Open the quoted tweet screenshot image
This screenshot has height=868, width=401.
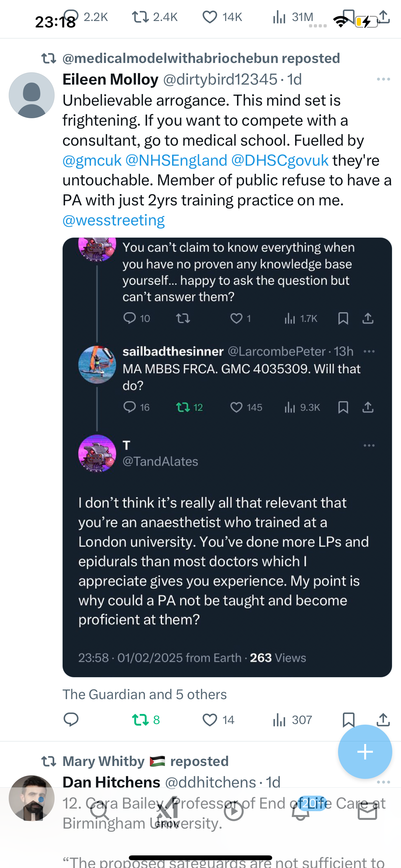tap(227, 457)
